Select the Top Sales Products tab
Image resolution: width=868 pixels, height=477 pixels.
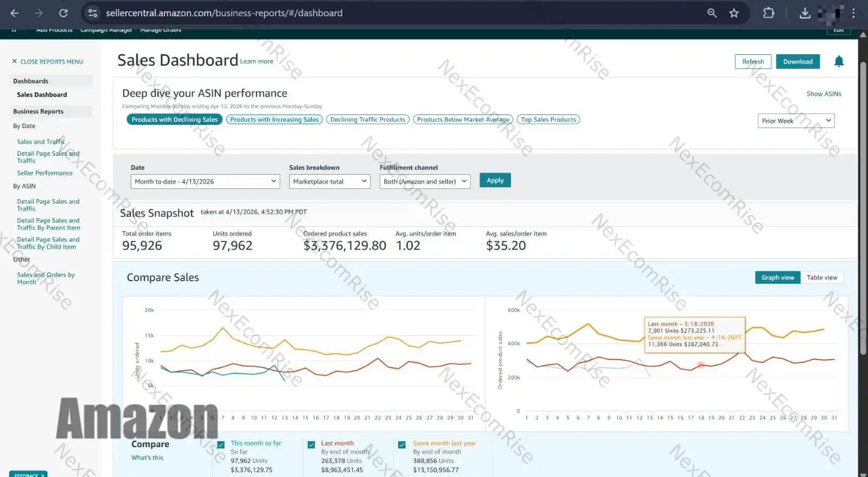click(x=548, y=119)
